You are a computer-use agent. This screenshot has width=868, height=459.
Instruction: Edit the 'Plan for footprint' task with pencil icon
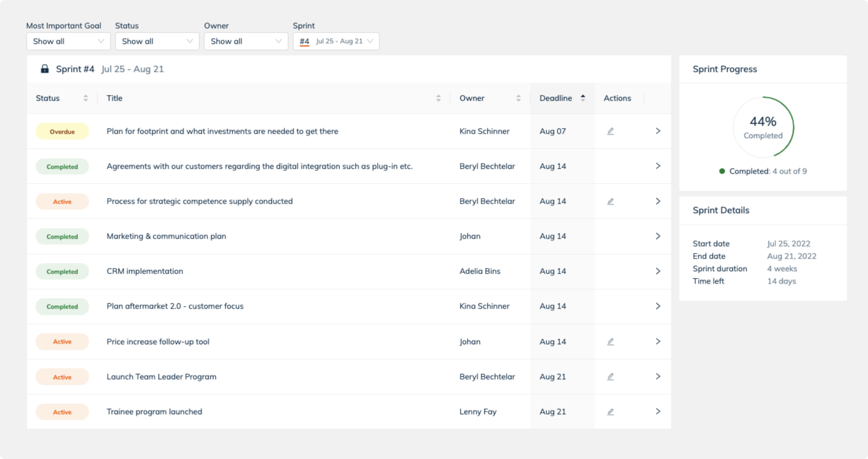(x=610, y=131)
